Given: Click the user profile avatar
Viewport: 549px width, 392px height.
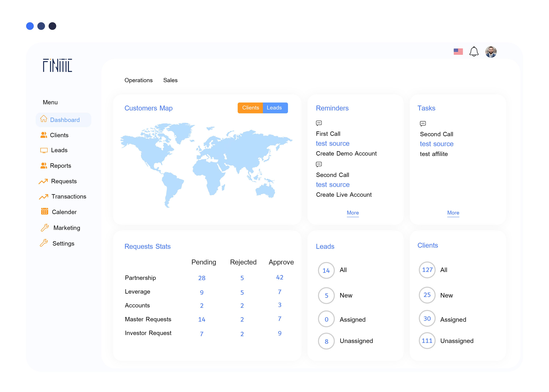Looking at the screenshot, I should pyautogui.click(x=491, y=52).
